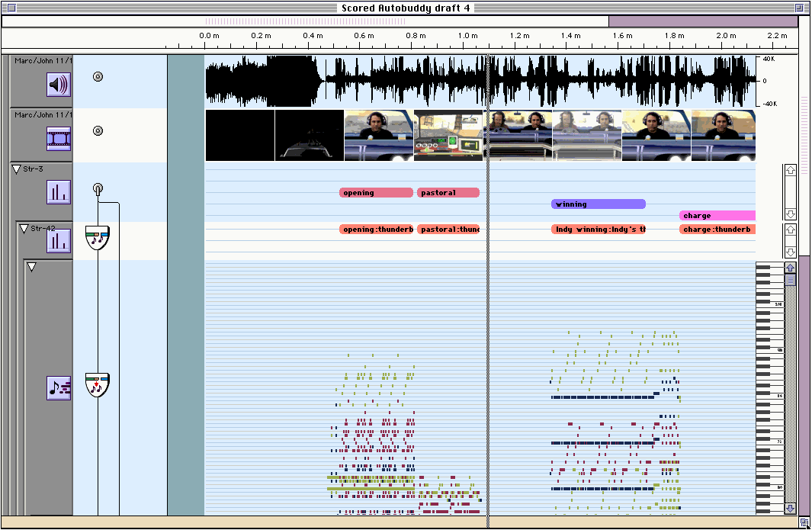The image size is (812, 530).
Task: Select the 'pastoral:thund' orange segment
Action: (448, 229)
